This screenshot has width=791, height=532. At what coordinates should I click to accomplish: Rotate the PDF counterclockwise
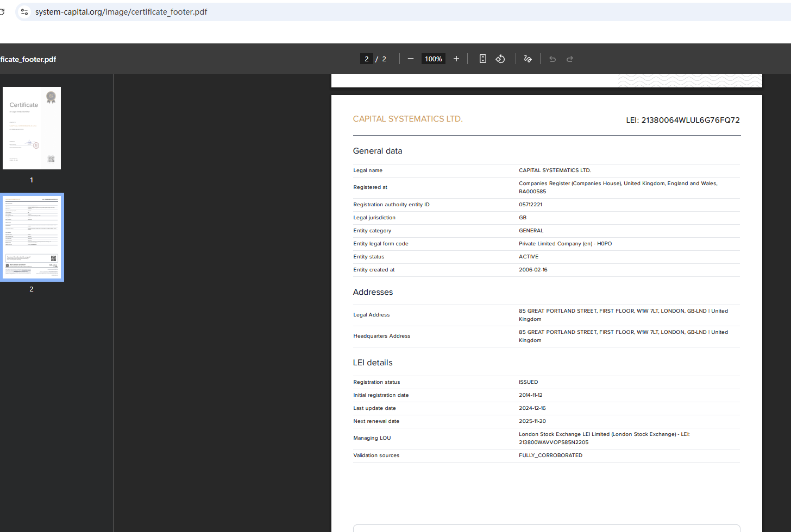pyautogui.click(x=500, y=59)
